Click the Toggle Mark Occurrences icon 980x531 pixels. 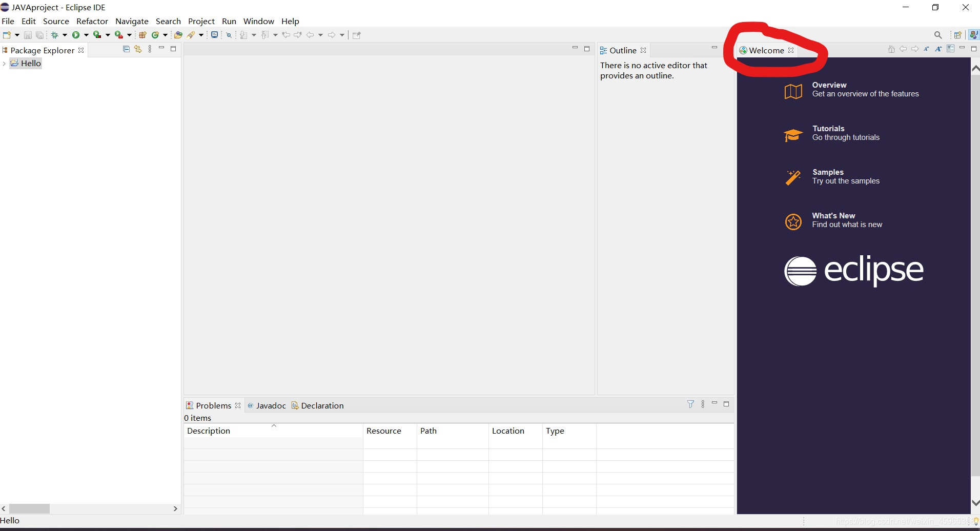(x=229, y=35)
